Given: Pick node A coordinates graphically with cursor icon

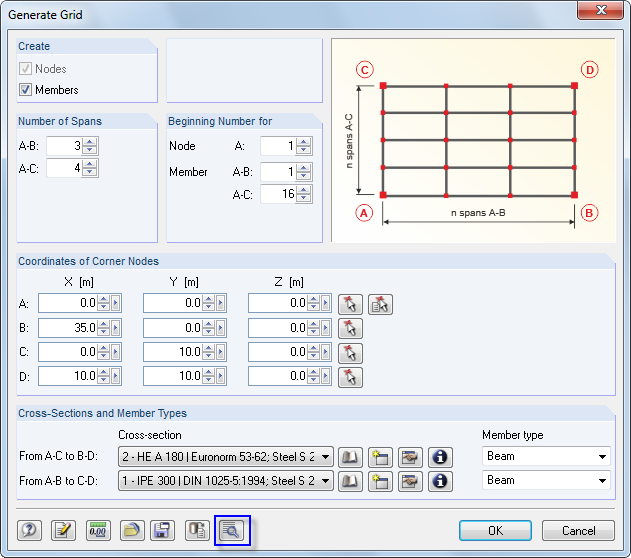Looking at the screenshot, I should click(x=350, y=304).
